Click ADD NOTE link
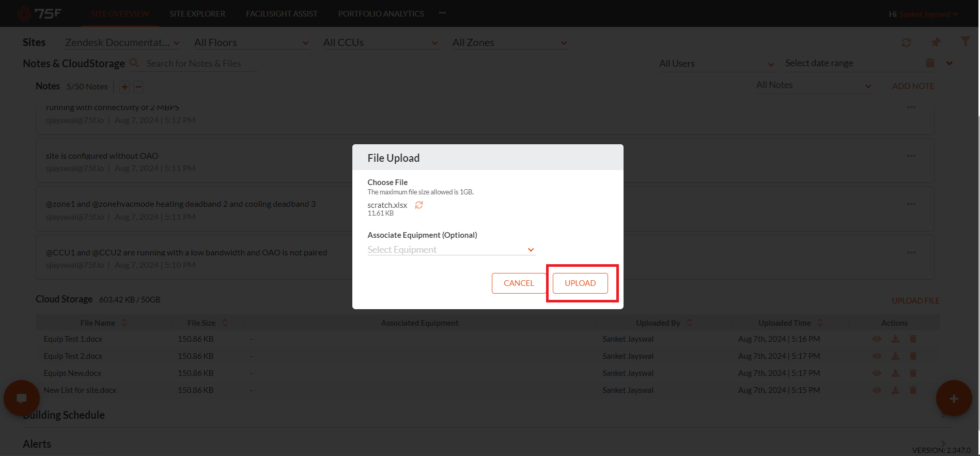980x456 pixels. [913, 86]
